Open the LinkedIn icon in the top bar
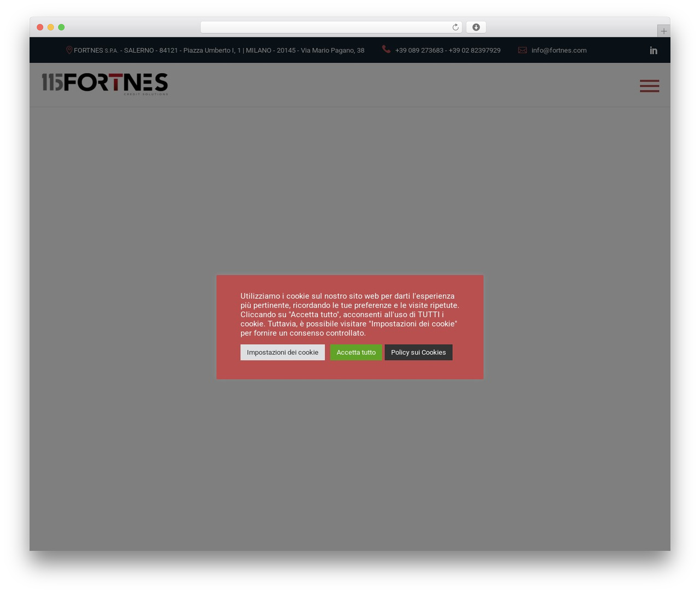700x593 pixels. coord(654,50)
